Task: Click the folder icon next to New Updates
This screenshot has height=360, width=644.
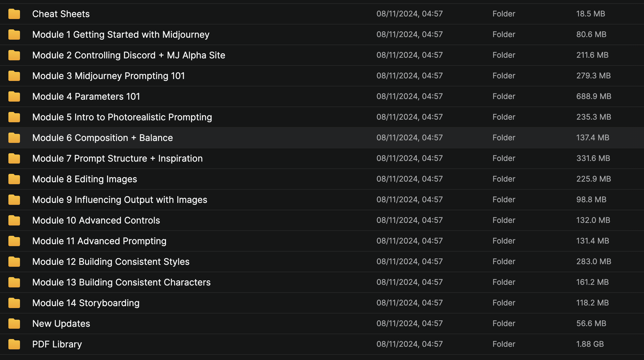Action: pyautogui.click(x=14, y=324)
